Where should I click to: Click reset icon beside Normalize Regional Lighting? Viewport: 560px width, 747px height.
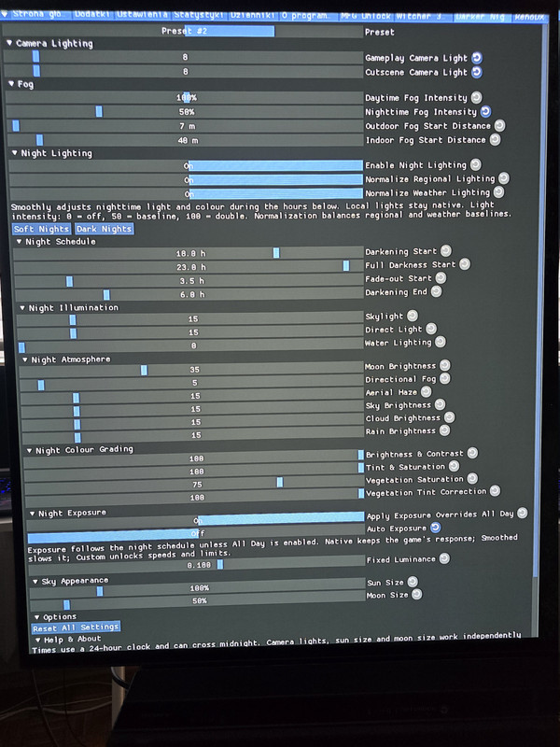504,178
